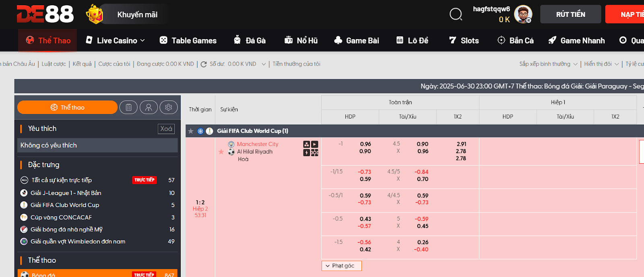The image size is (644, 277).
Task: Click the lightning quick-bet icon
Action: pyautogui.click(x=307, y=152)
